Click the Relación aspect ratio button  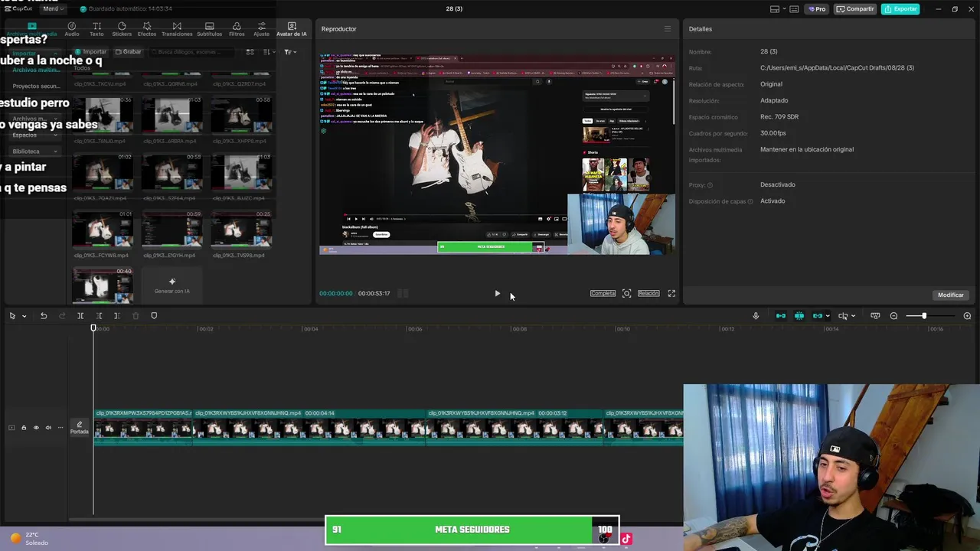tap(648, 294)
